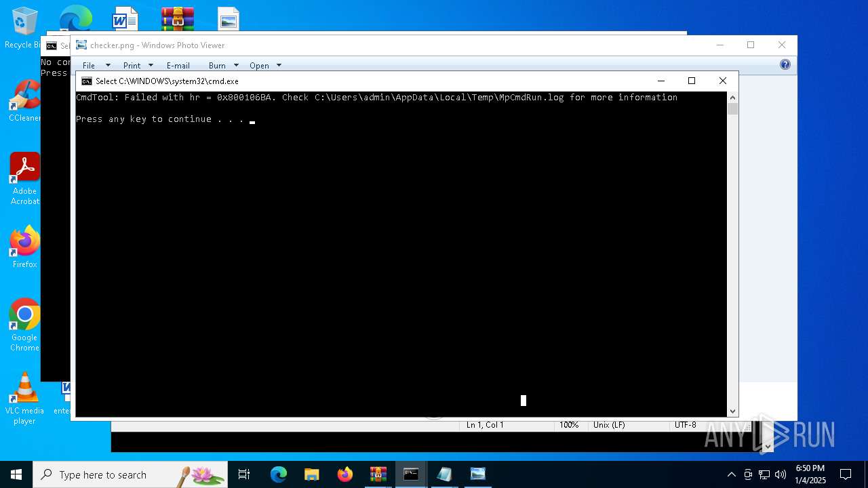Maximize the cmd.exe window
This screenshot has height=488, width=868.
pyautogui.click(x=692, y=81)
